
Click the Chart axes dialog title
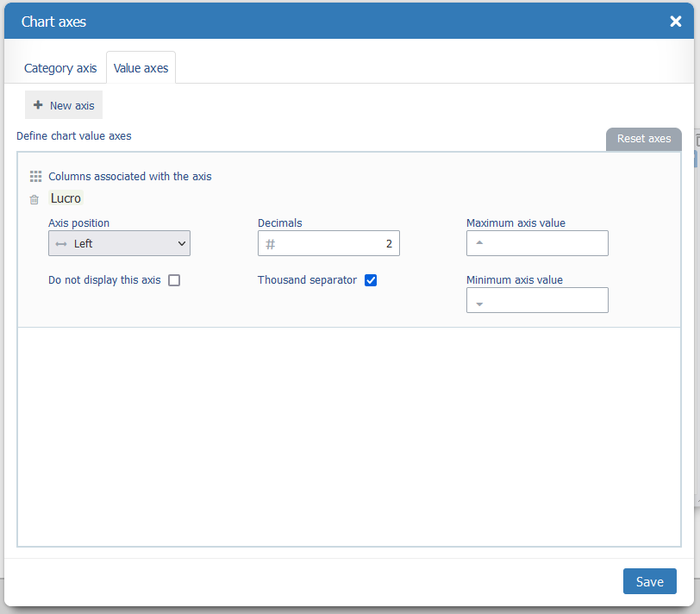click(53, 22)
